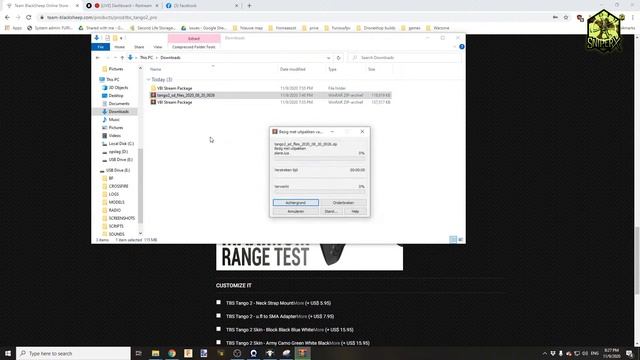Open Chrome from the taskbar
Viewport: 640px width, 360px height.
[x=172, y=353]
